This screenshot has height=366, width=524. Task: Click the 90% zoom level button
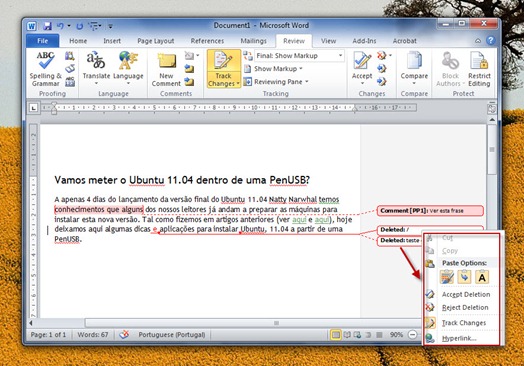[x=396, y=335]
